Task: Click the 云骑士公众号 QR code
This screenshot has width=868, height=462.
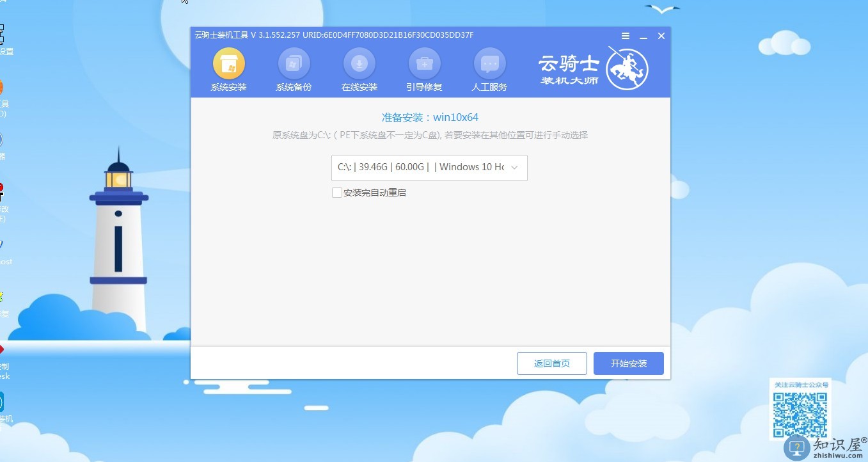Action: (x=800, y=416)
